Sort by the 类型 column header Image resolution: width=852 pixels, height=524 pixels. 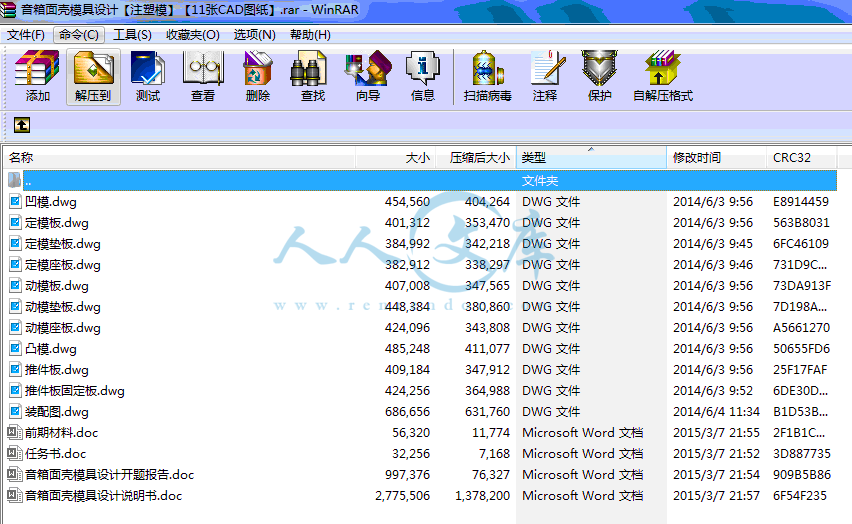(x=591, y=158)
